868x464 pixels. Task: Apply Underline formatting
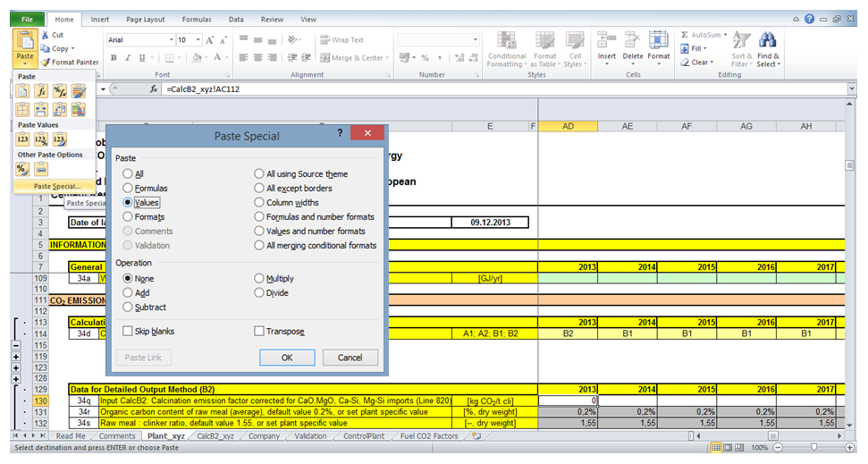click(142, 57)
